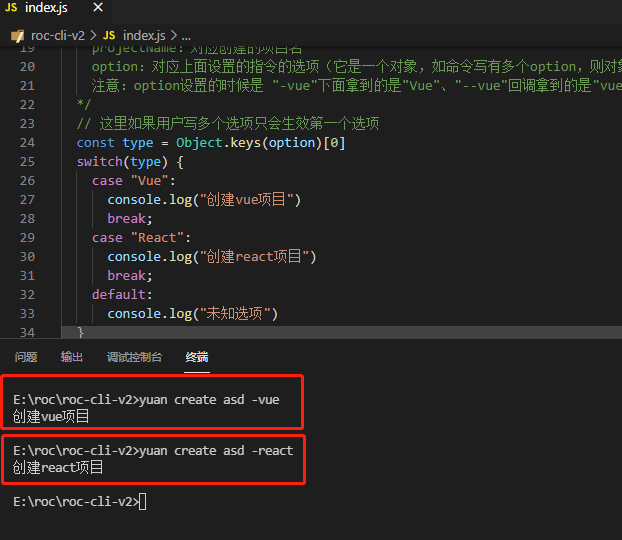Click the comment on line 23

228,124
